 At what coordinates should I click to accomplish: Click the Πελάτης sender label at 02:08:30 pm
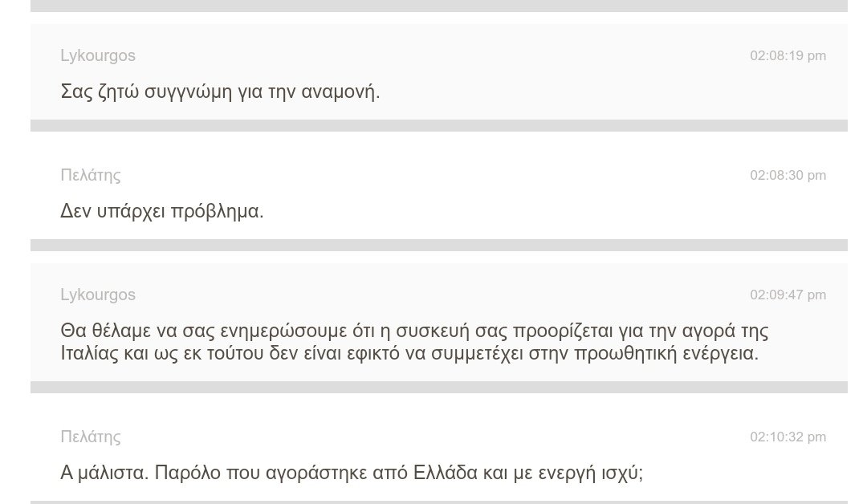coord(91,175)
